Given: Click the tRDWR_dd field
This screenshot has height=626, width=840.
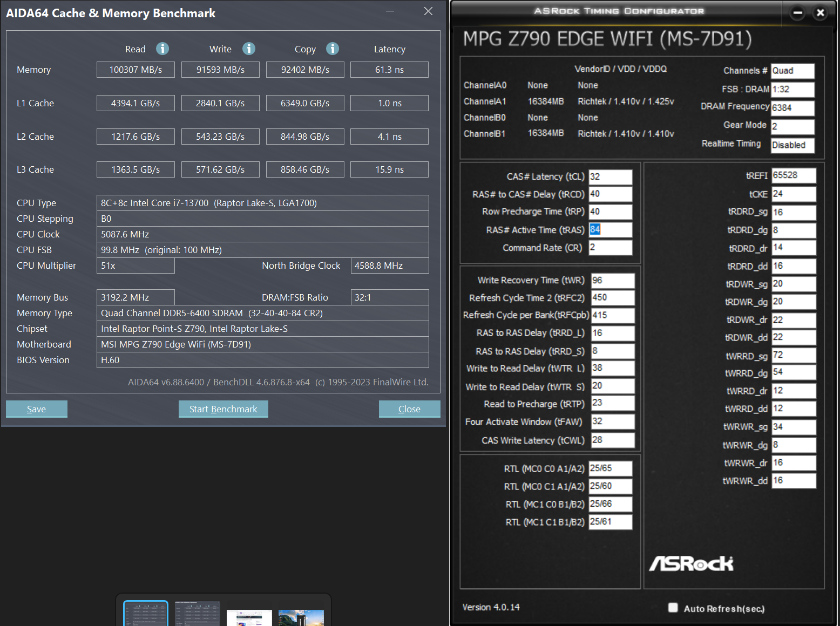Looking at the screenshot, I should click(x=794, y=337).
